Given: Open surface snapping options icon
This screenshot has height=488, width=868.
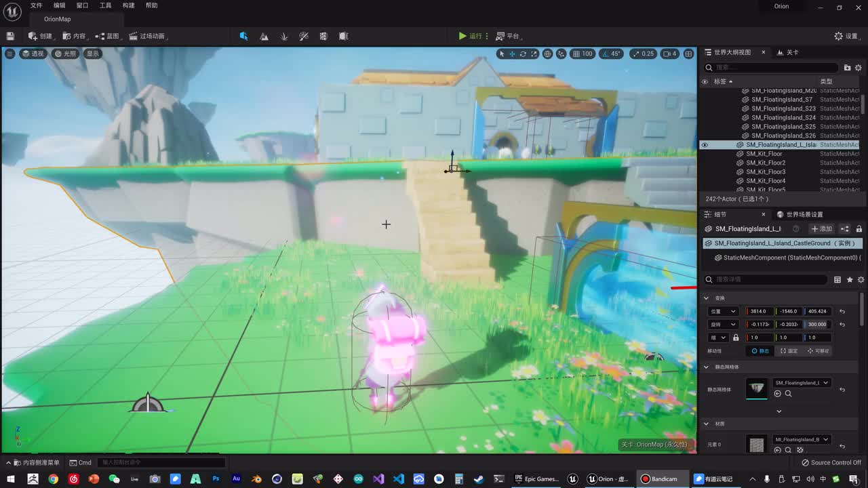Looking at the screenshot, I should (x=561, y=54).
